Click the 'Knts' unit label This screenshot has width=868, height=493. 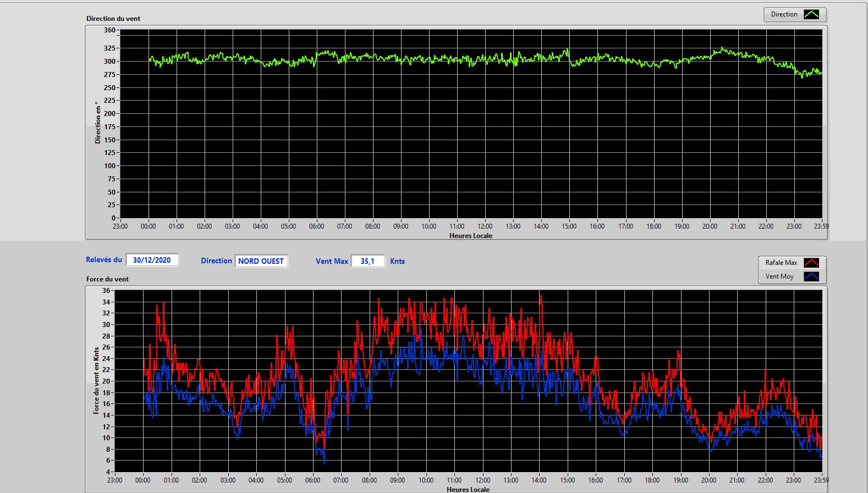[397, 261]
